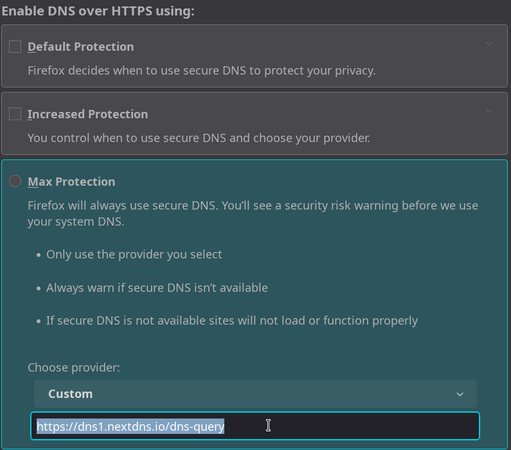511x450 pixels.
Task: Expand the Increased Protection chevron
Action: (x=489, y=111)
